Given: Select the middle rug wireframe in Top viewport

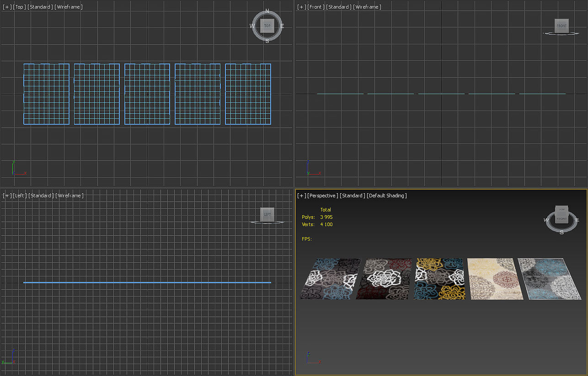Looking at the screenshot, I should 147,94.
